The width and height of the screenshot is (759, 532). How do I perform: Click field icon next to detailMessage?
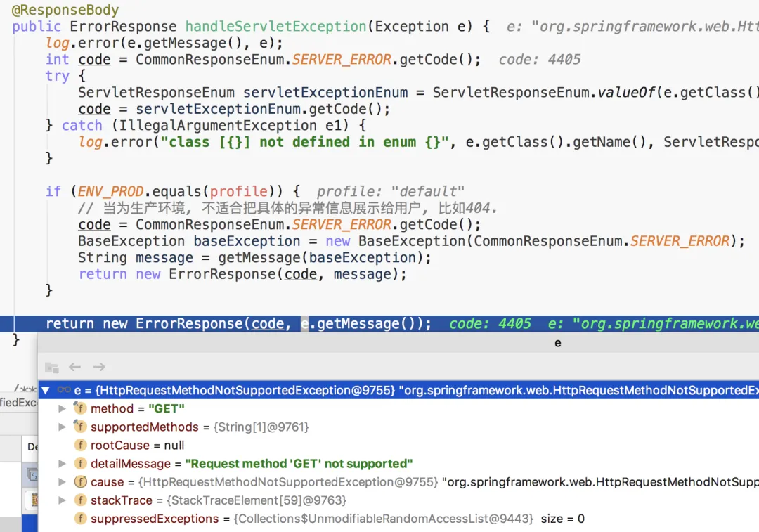coord(80,464)
